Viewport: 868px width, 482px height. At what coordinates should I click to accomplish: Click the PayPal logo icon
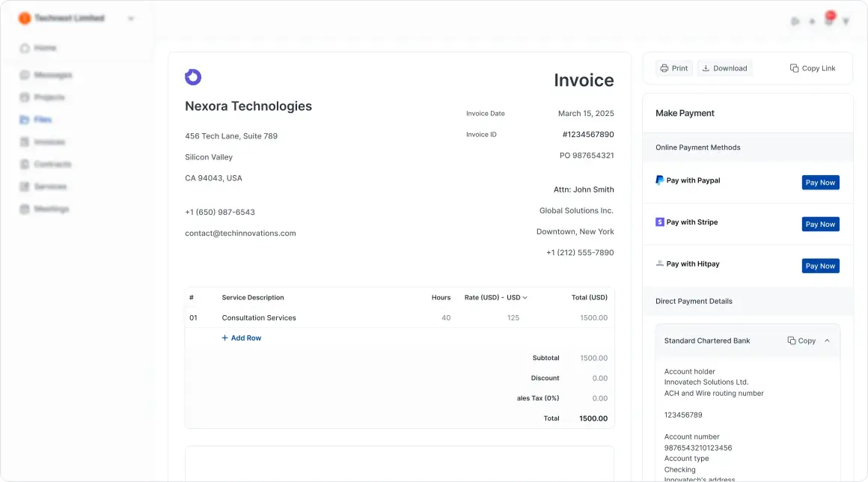tap(659, 180)
